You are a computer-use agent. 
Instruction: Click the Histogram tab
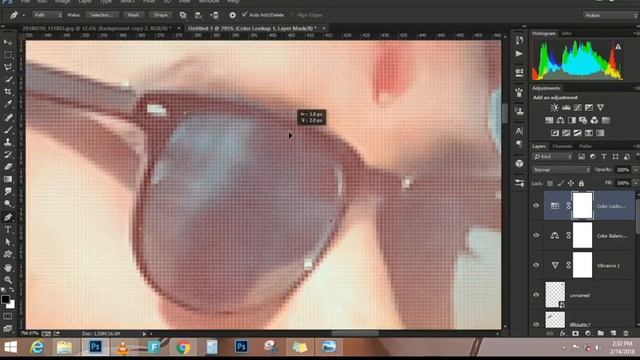(544, 33)
